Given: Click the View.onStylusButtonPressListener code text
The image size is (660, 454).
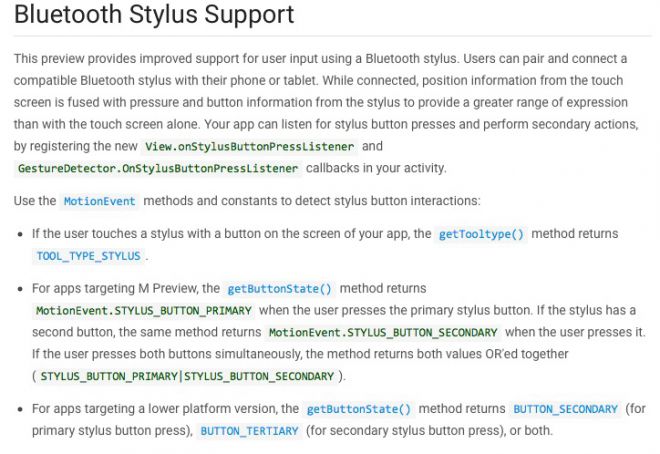Looking at the screenshot, I should (250, 146).
